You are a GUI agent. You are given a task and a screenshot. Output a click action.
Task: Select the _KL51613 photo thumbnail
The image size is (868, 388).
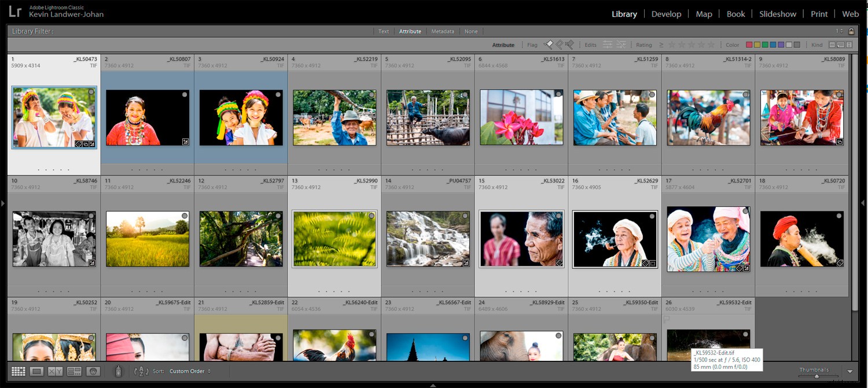[x=521, y=118]
